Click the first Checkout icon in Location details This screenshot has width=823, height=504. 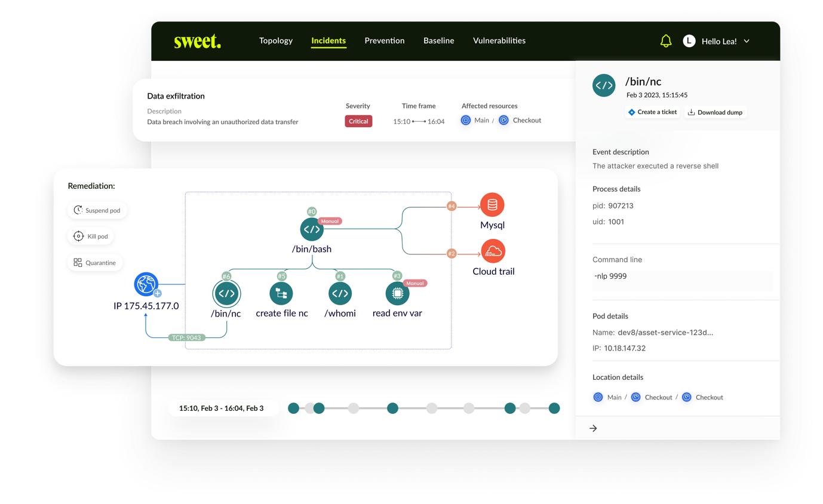(635, 397)
